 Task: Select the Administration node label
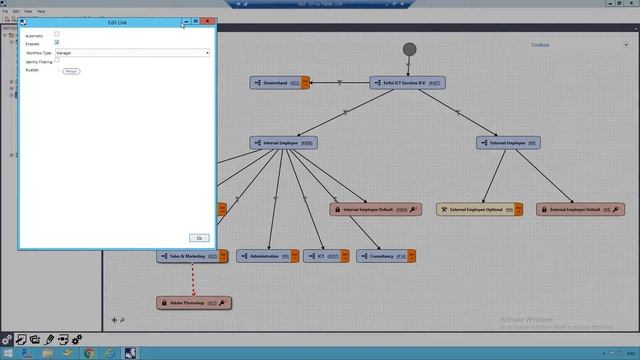point(264,256)
